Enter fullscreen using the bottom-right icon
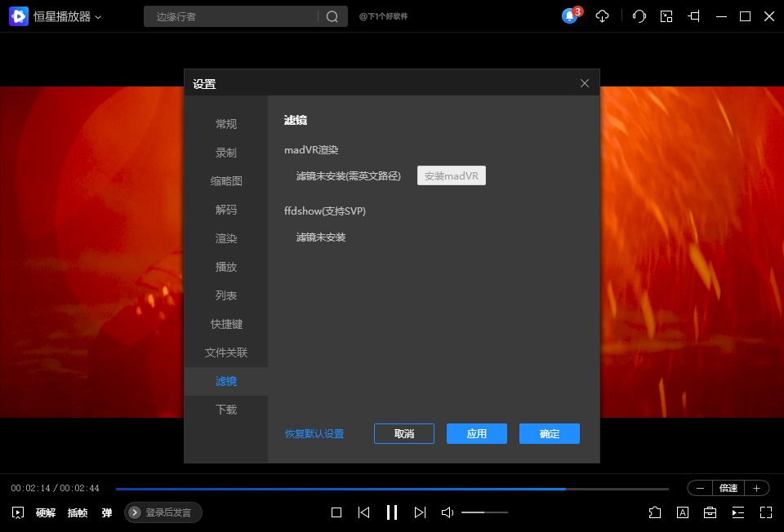Image resolution: width=784 pixels, height=532 pixels. pyautogui.click(x=765, y=512)
